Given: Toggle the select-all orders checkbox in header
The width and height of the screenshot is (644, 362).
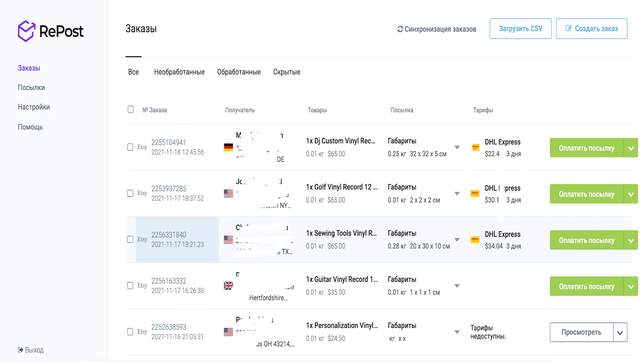Looking at the screenshot, I should [x=131, y=109].
